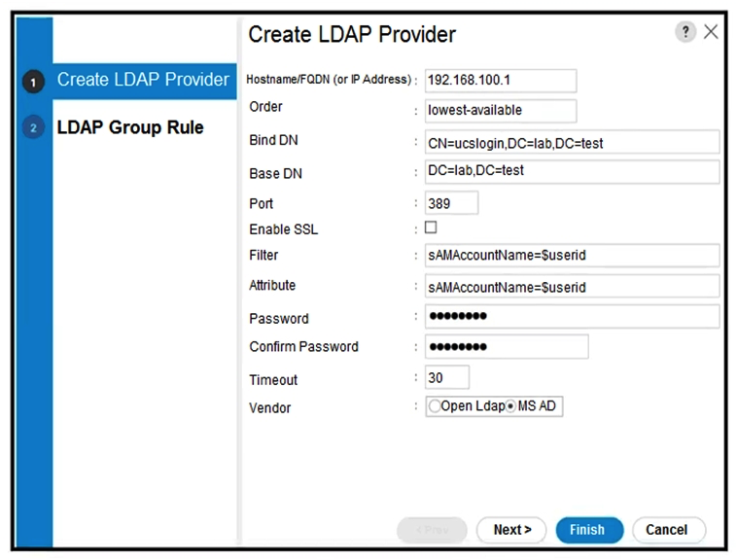This screenshot has height=560, width=737.
Task: Click the Port field showing 389
Action: click(x=451, y=203)
